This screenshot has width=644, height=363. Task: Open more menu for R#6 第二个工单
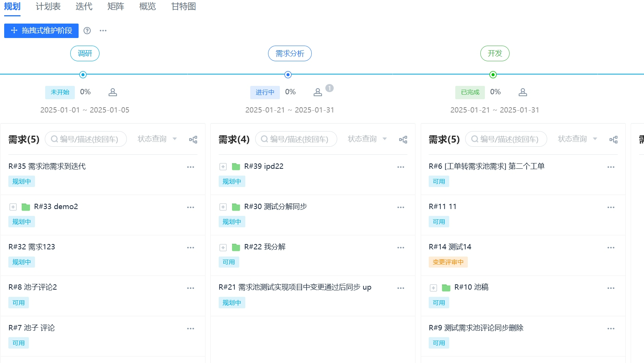[x=611, y=167]
